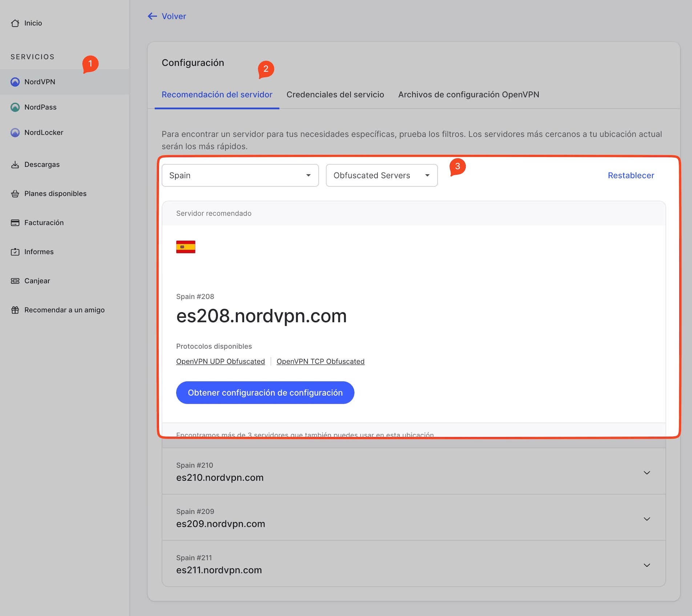Click the Servidor recomendado header
This screenshot has height=616, width=692.
tap(214, 213)
